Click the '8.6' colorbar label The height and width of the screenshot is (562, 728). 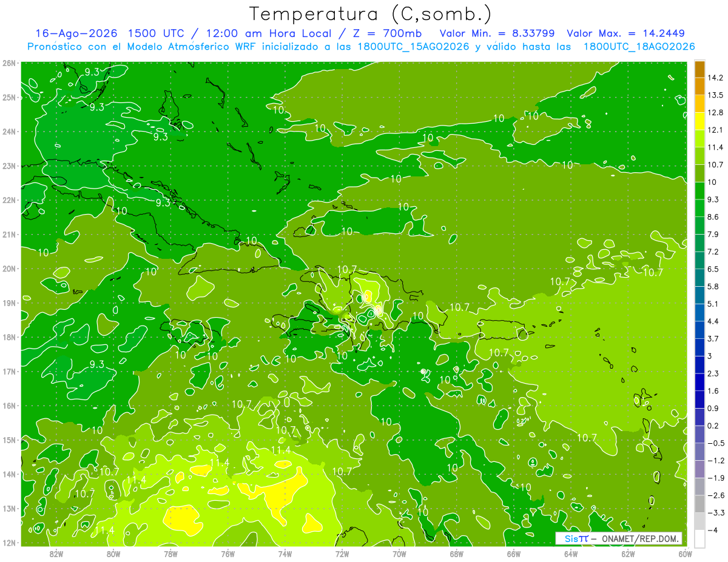click(x=713, y=216)
